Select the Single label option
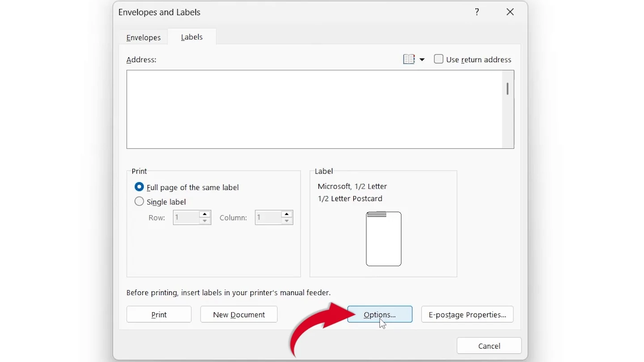The image size is (644, 362). [139, 202]
